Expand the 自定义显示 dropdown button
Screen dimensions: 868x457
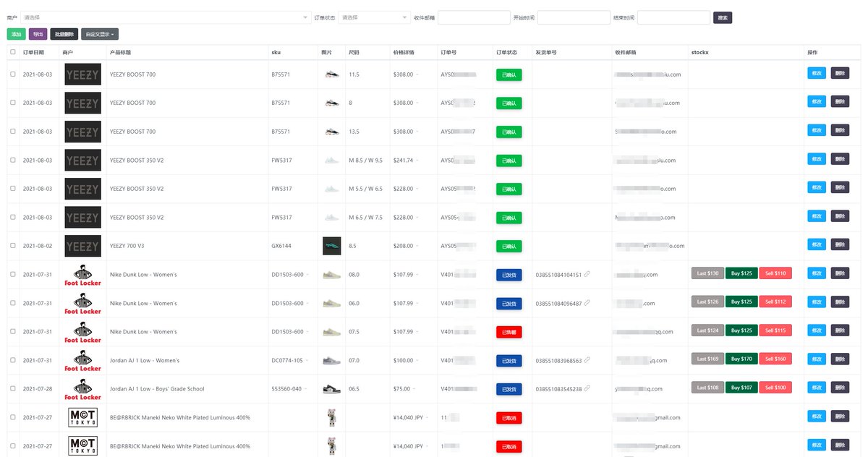[100, 34]
